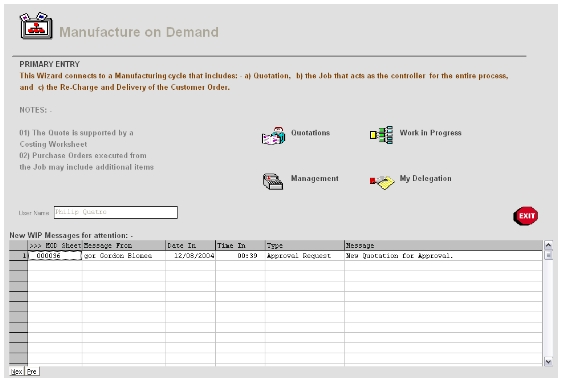The image size is (567, 383).
Task: Click the Work in Progress label
Action: [430, 133]
